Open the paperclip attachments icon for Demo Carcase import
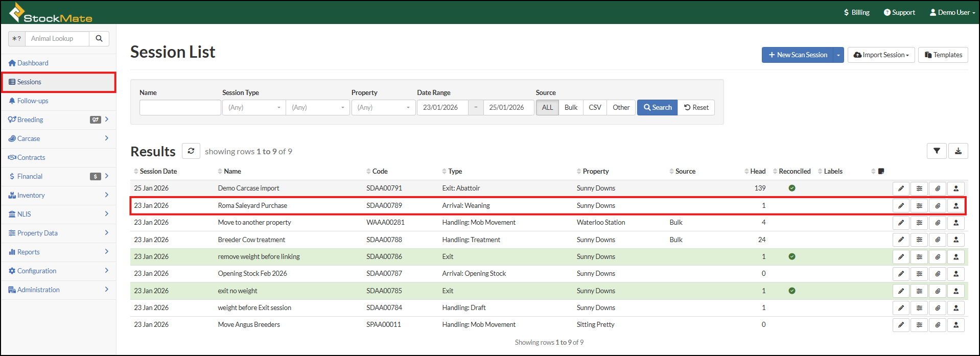 click(x=938, y=188)
